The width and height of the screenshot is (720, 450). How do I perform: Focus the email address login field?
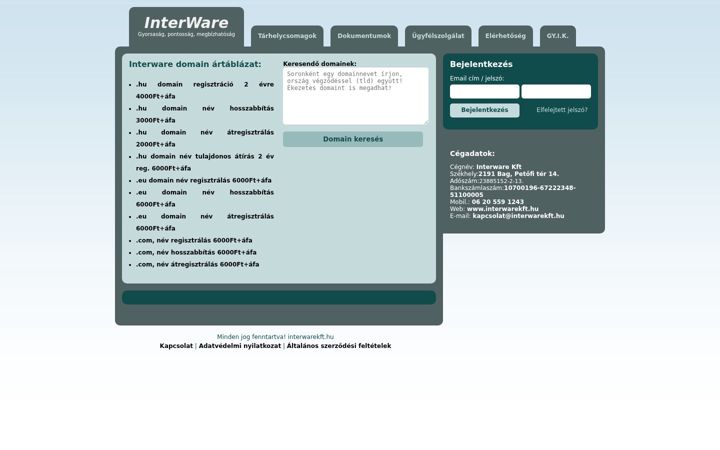pos(484,91)
